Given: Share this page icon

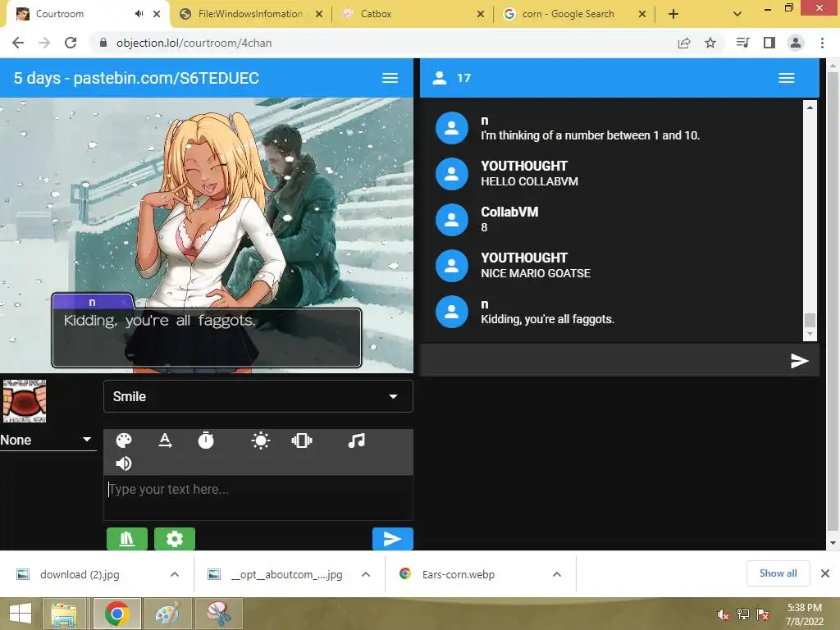Looking at the screenshot, I should click(684, 43).
